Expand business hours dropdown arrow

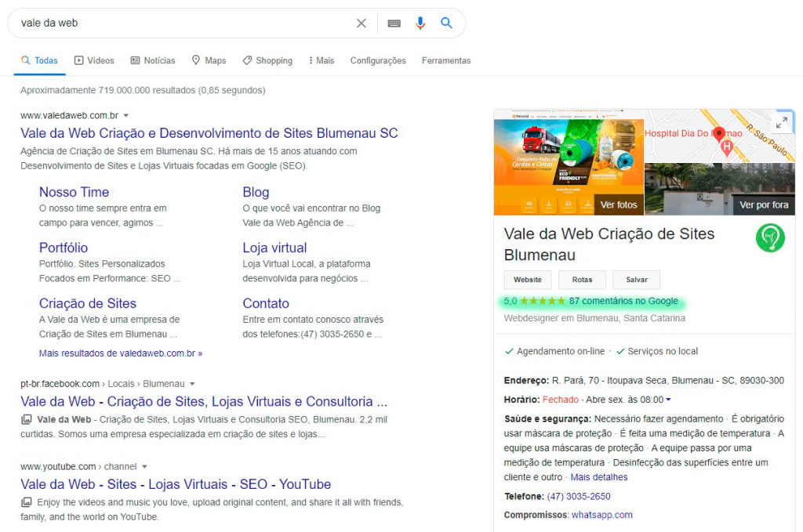tap(668, 400)
